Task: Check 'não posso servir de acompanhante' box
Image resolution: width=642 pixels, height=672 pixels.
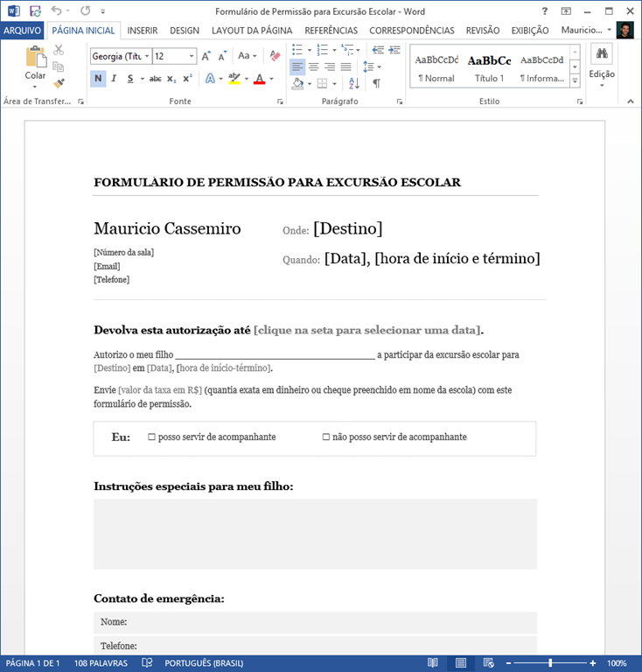Action: 326,437
